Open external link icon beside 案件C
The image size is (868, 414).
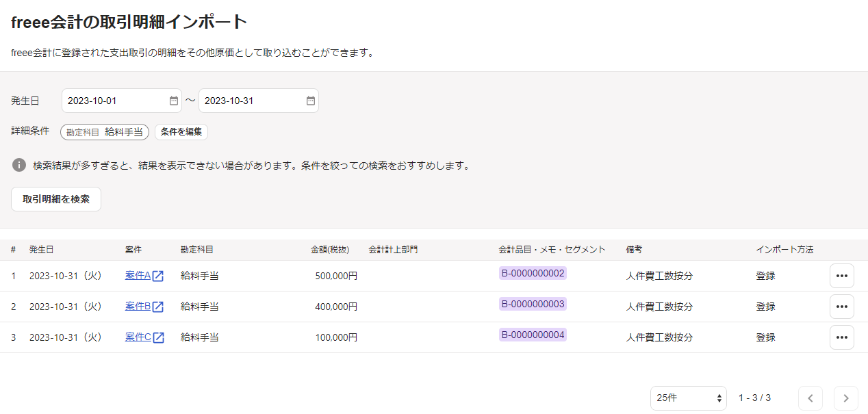point(158,337)
